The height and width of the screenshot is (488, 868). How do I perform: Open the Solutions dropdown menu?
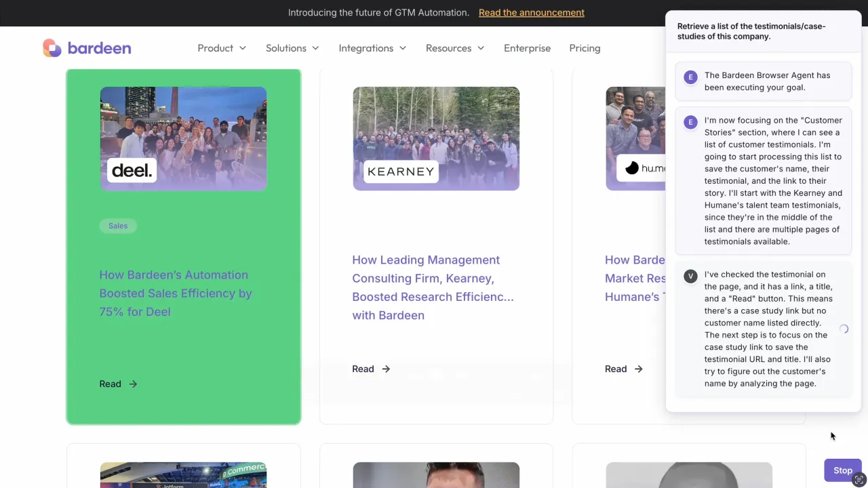point(292,48)
